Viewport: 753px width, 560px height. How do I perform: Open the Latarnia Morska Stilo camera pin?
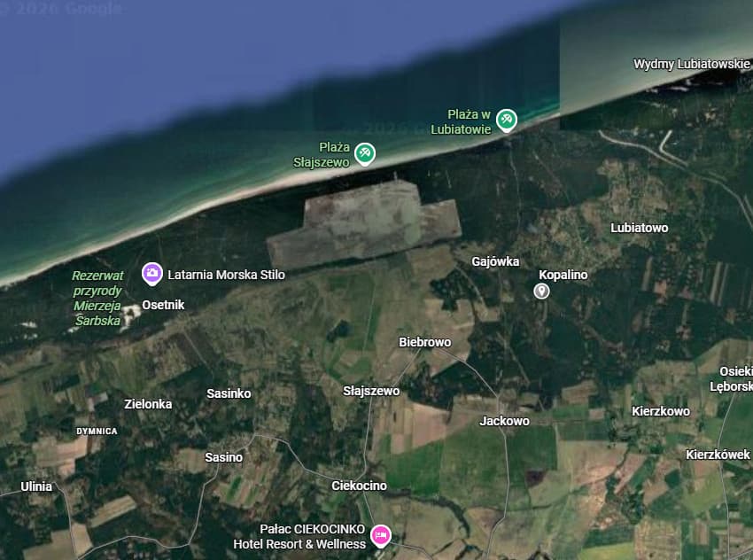click(x=151, y=274)
